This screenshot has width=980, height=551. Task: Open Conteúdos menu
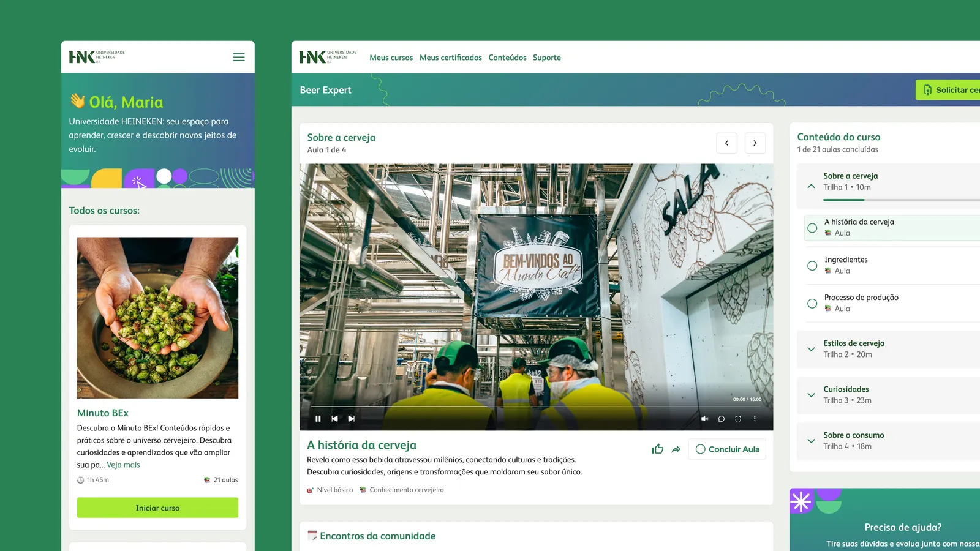507,58
